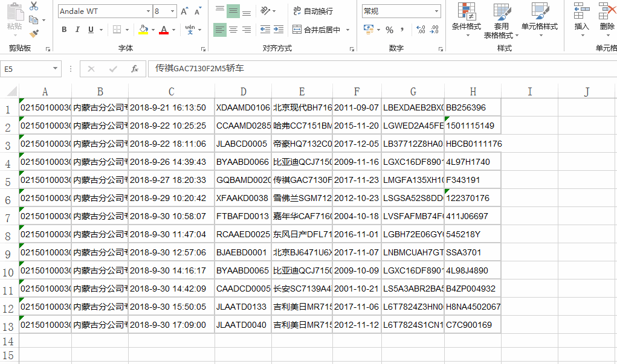617x364 pixels.
Task: Activate the Format Painter brush
Action: coord(34,34)
